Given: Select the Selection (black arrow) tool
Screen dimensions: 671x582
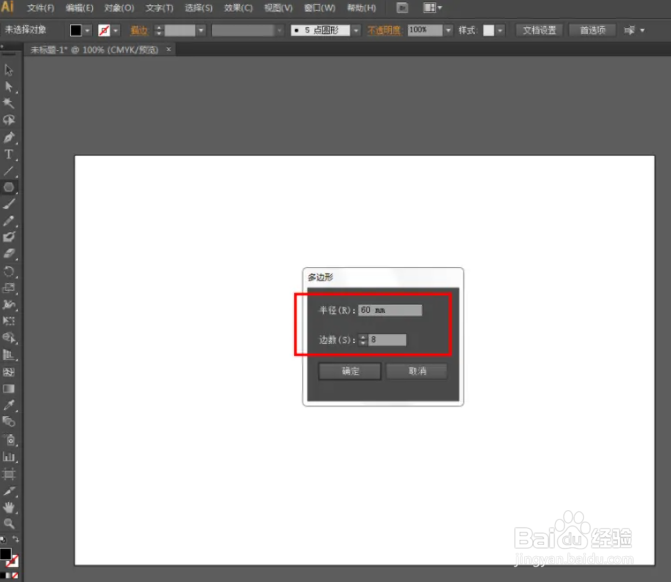Looking at the screenshot, I should tap(9, 69).
